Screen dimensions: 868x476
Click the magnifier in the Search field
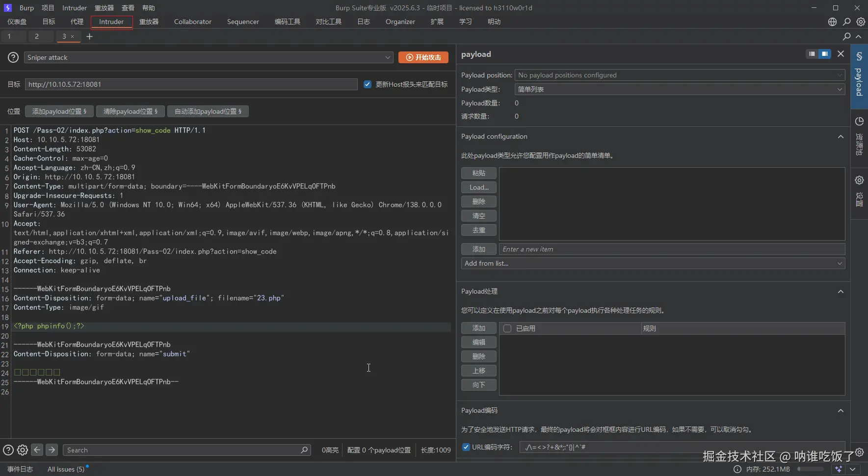pyautogui.click(x=304, y=450)
